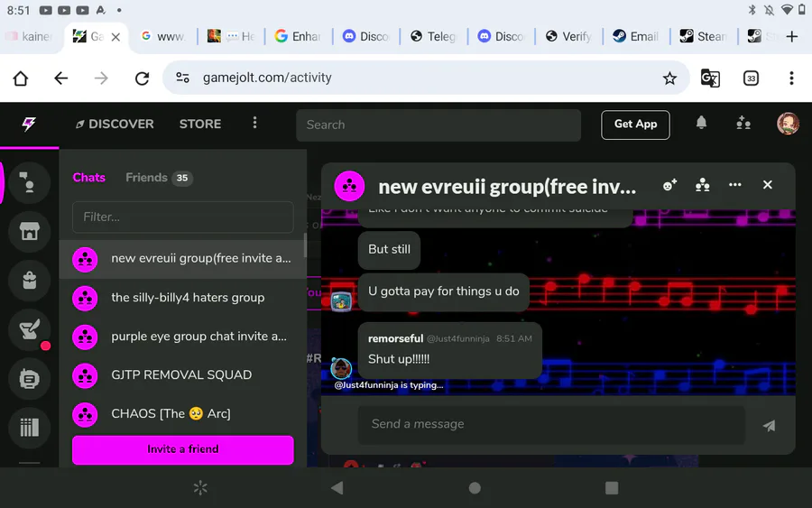The height and width of the screenshot is (508, 812).
Task: Tap the asterisk icon in navigation bar
Action: coord(200,487)
